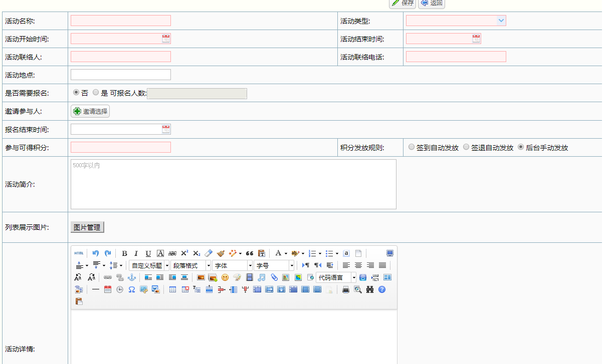Click the printer icon in editor
Image resolution: width=603 pixels, height=364 pixels.
tap(345, 289)
